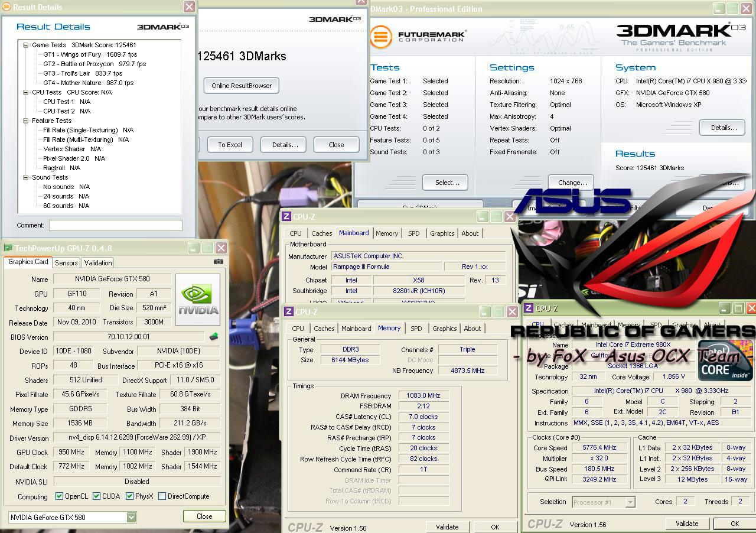The height and width of the screenshot is (533, 756).
Task: Open About tab in CPU-Z Memory window
Action: pyautogui.click(x=472, y=329)
